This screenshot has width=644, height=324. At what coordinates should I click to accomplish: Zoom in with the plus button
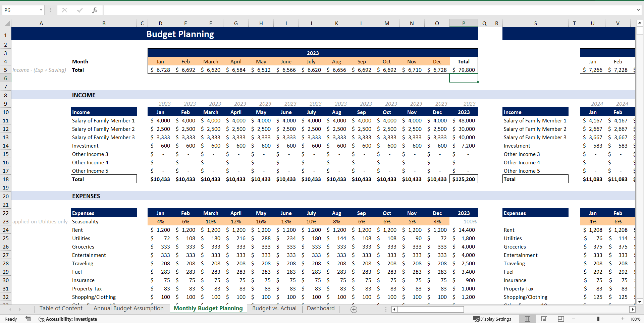tap(623, 319)
